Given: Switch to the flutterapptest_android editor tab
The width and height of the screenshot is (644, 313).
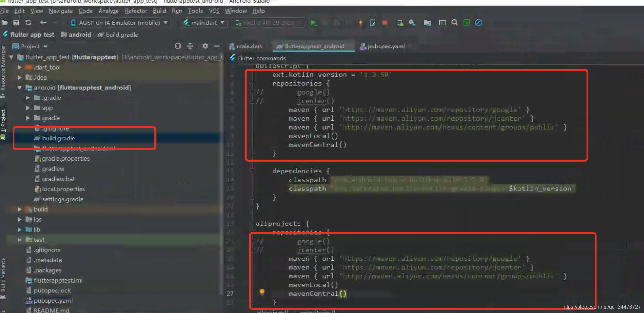Looking at the screenshot, I should [x=313, y=46].
